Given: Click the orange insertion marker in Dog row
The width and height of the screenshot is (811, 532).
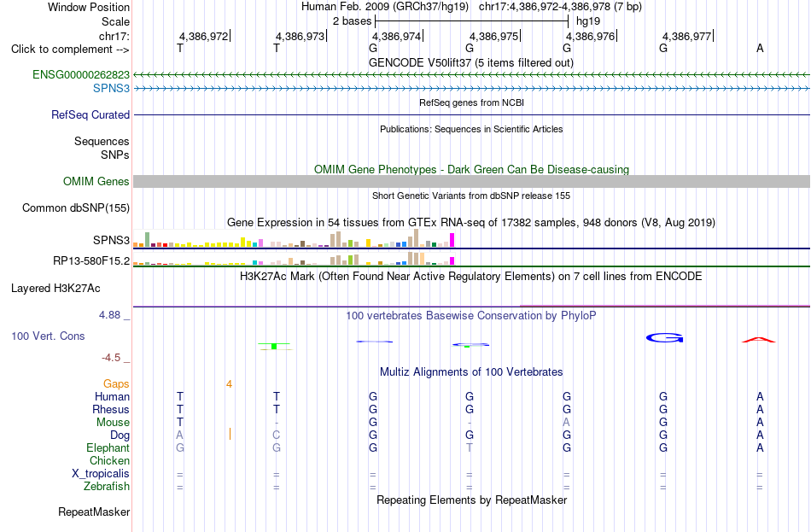Looking at the screenshot, I should point(230,434).
